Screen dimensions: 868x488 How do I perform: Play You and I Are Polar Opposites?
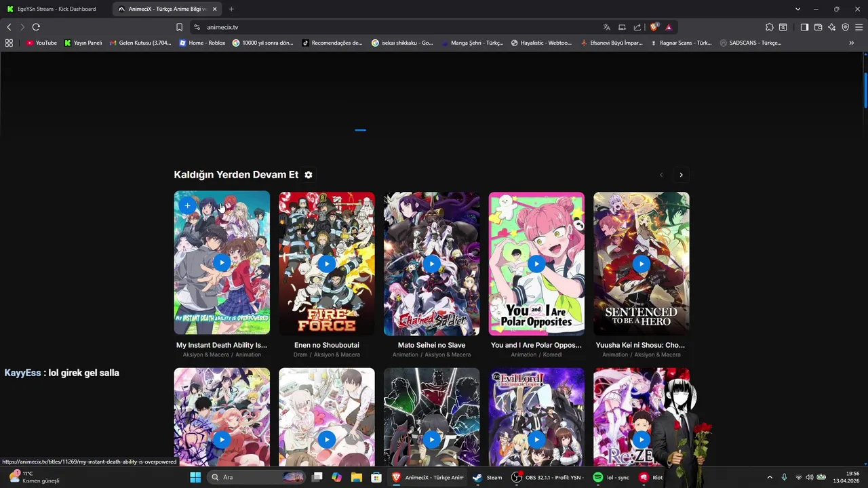click(x=536, y=263)
